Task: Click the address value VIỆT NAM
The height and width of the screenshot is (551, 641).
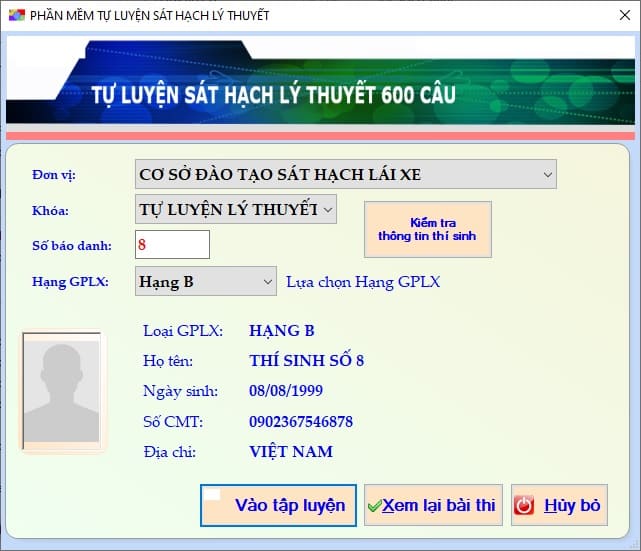Action: point(291,452)
